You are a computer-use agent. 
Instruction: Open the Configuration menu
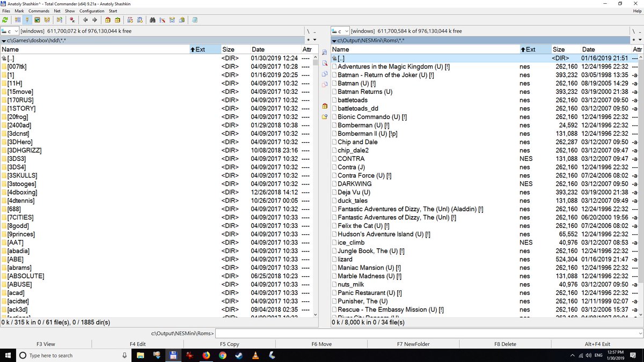(92, 11)
